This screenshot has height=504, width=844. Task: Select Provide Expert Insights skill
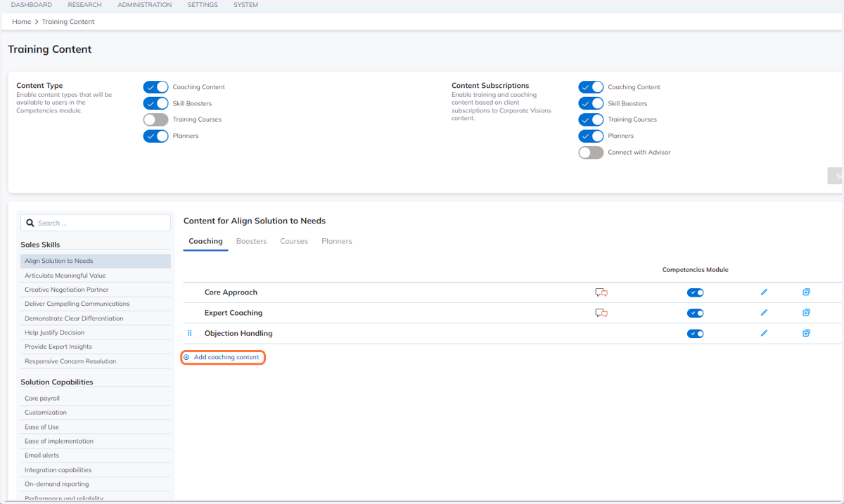pyautogui.click(x=96, y=347)
